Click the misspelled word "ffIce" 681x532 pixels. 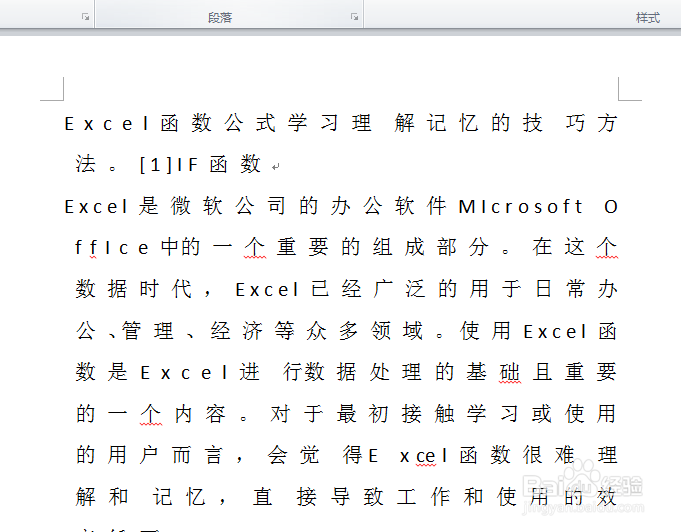[112, 248]
